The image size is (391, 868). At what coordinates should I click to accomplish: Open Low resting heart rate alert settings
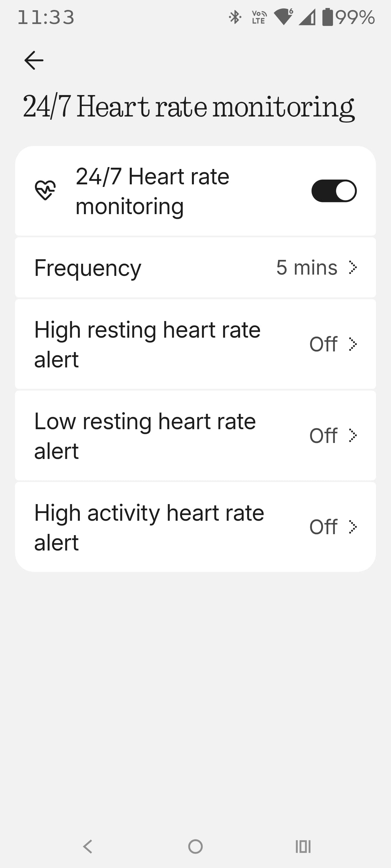tap(146, 436)
